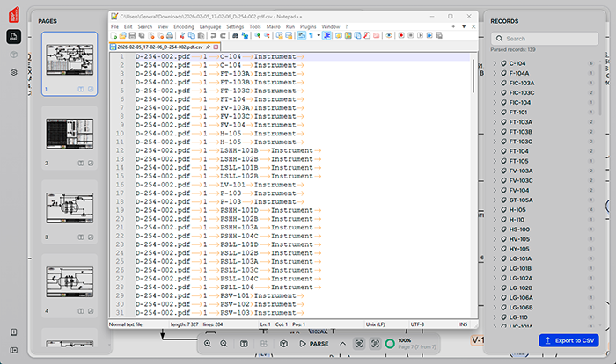The width and height of the screenshot is (616, 364).
Task: Expand the LG-102A record
Action: pyautogui.click(x=495, y=278)
